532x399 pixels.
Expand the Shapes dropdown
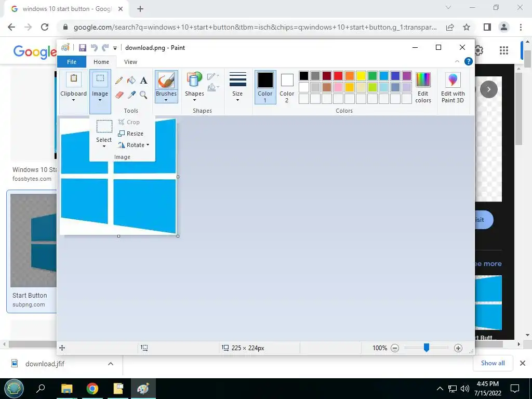(x=194, y=100)
